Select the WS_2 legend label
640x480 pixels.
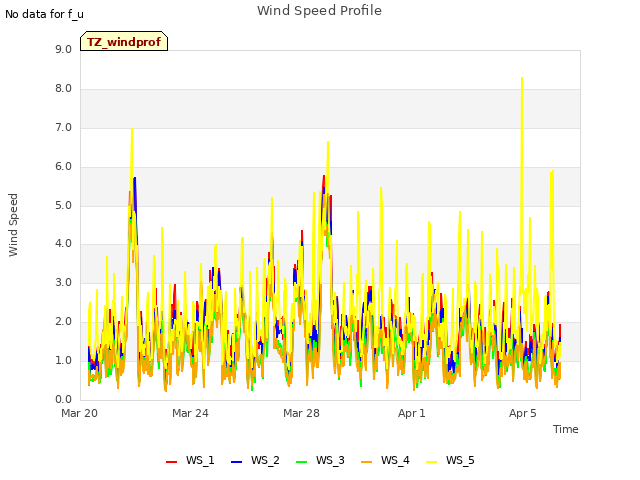[265, 460]
